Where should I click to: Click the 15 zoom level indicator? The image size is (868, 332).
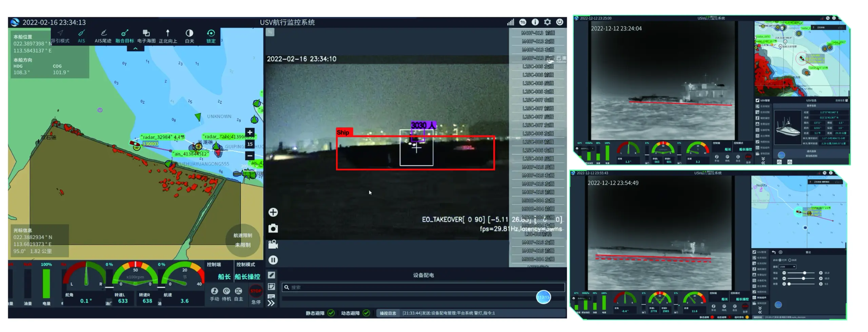pyautogui.click(x=250, y=144)
